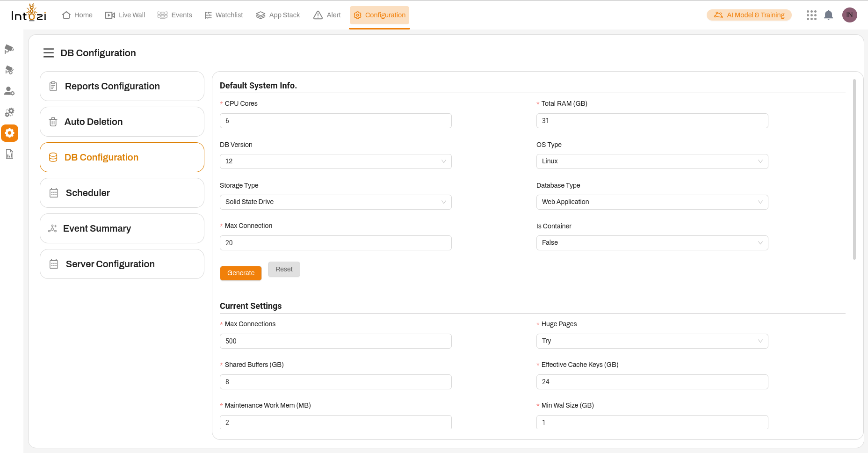Expand the Huge Pages dropdown

(x=652, y=341)
